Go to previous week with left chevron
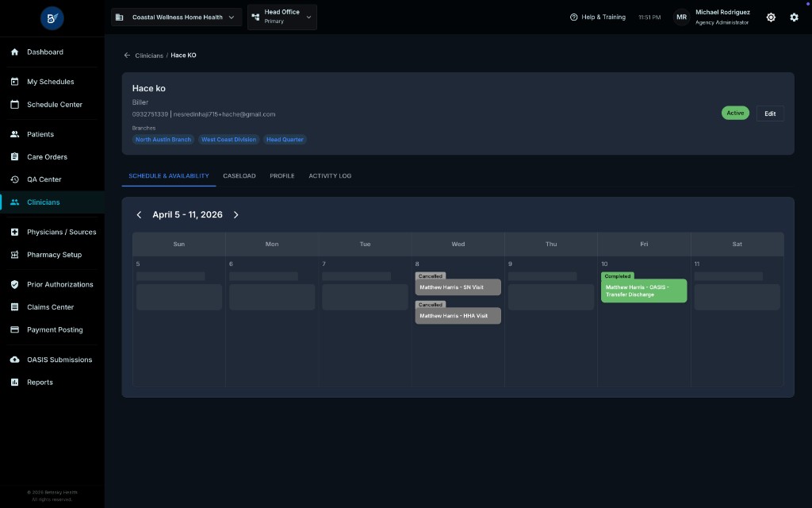 [x=139, y=214]
